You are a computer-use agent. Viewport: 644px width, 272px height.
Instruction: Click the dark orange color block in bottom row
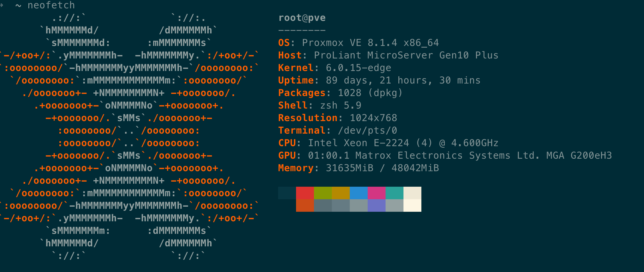coord(305,205)
